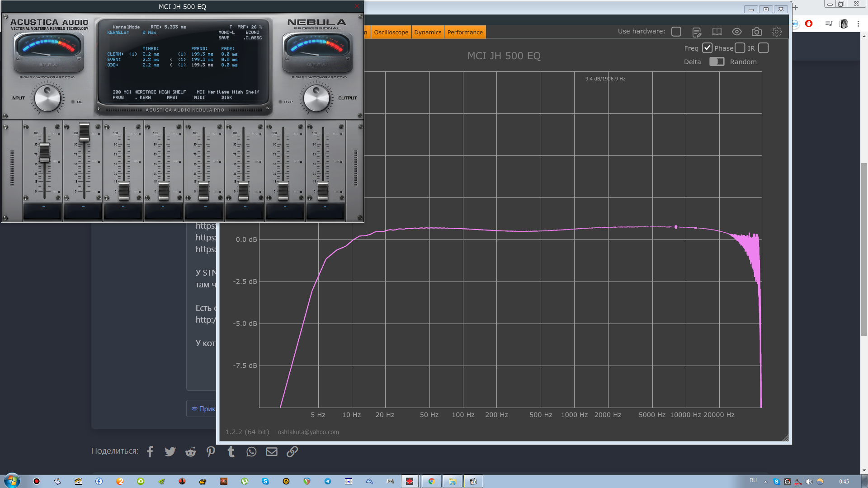Click the RU language indicator in tray
868x488 pixels.
coord(753,480)
